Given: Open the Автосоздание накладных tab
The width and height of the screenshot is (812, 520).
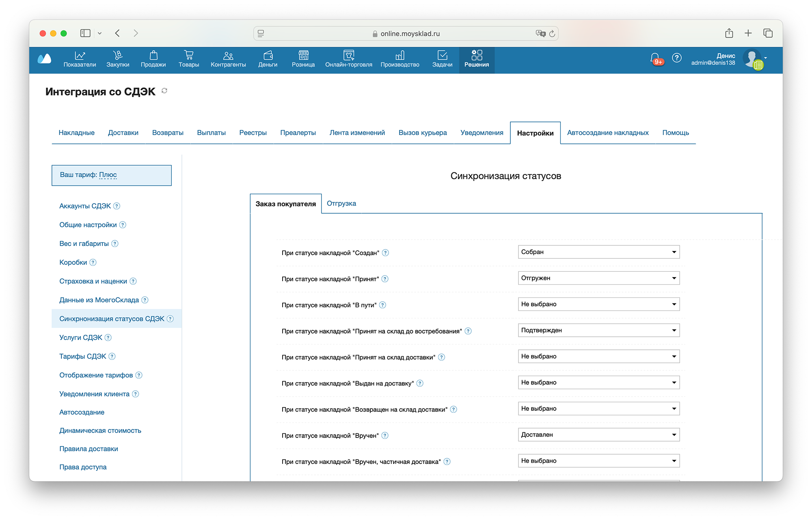Looking at the screenshot, I should (x=607, y=133).
